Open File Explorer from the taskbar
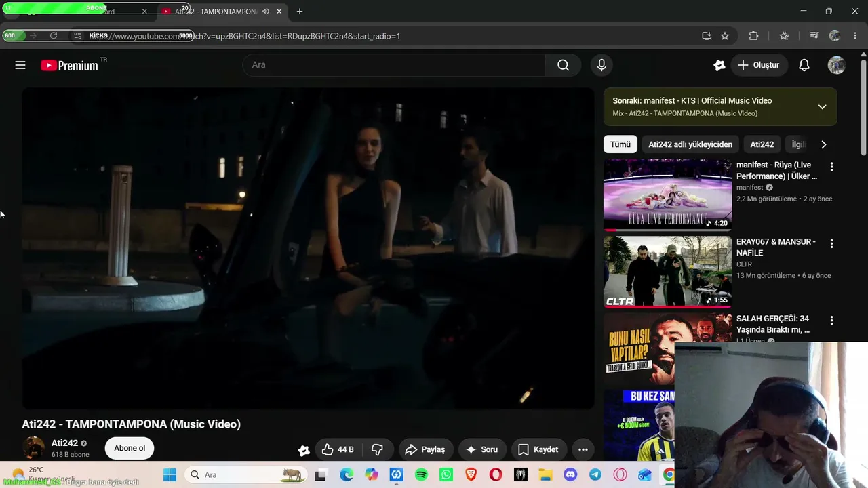Screen dimensions: 868x488 coord(545,475)
